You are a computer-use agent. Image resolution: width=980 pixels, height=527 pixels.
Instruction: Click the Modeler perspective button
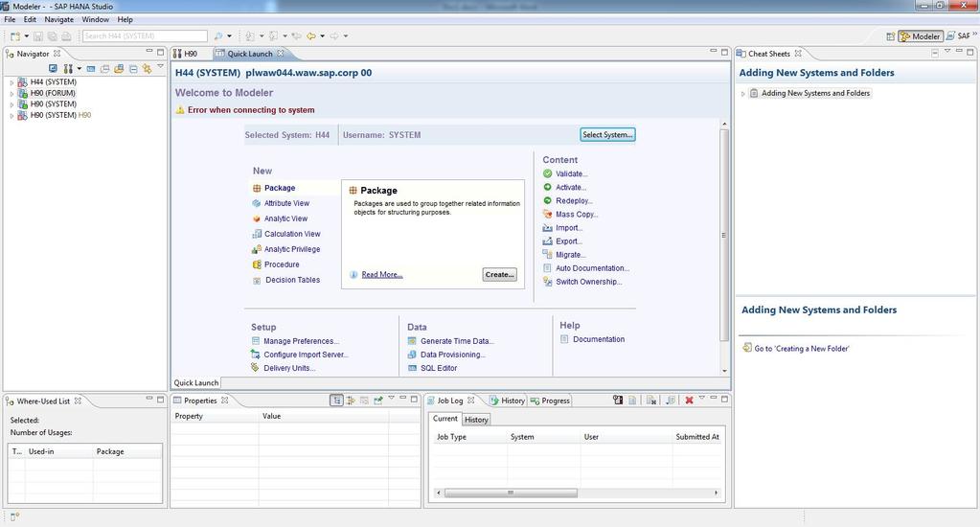pyautogui.click(x=921, y=36)
